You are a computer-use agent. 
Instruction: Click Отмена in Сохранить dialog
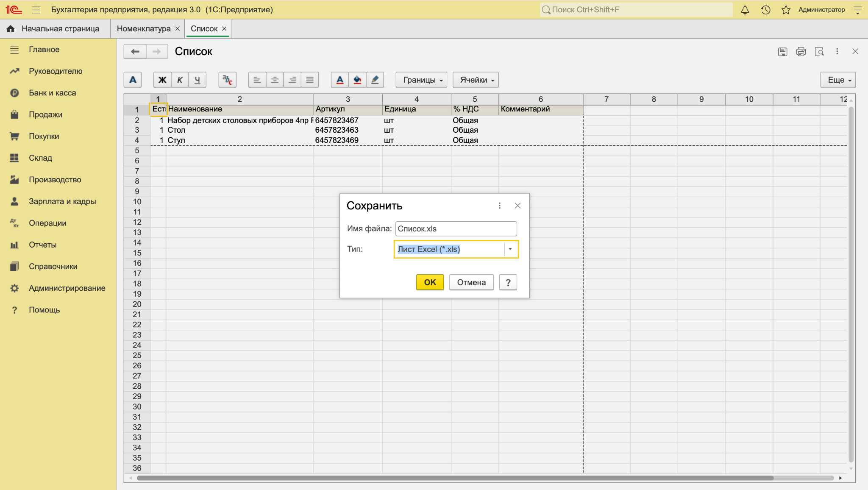tap(471, 282)
